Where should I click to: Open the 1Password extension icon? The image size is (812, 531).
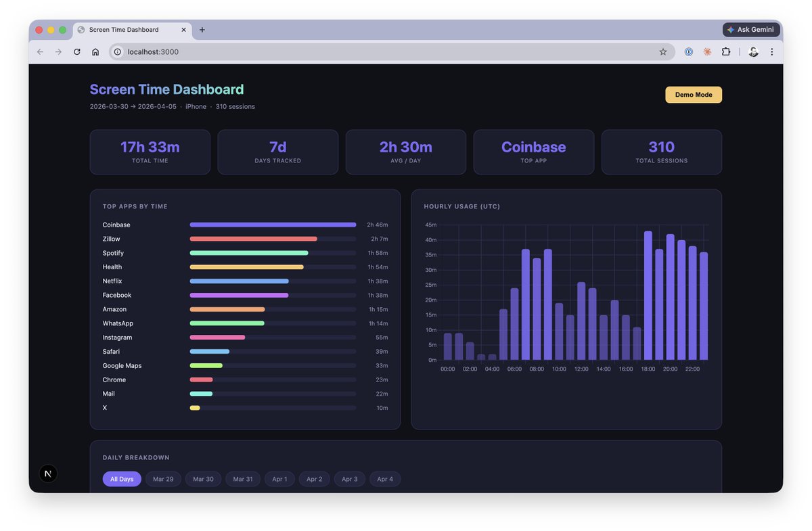point(689,51)
